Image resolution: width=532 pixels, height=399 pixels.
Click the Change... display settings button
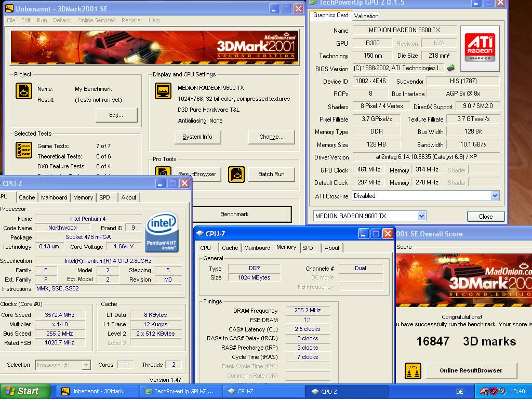(x=271, y=137)
